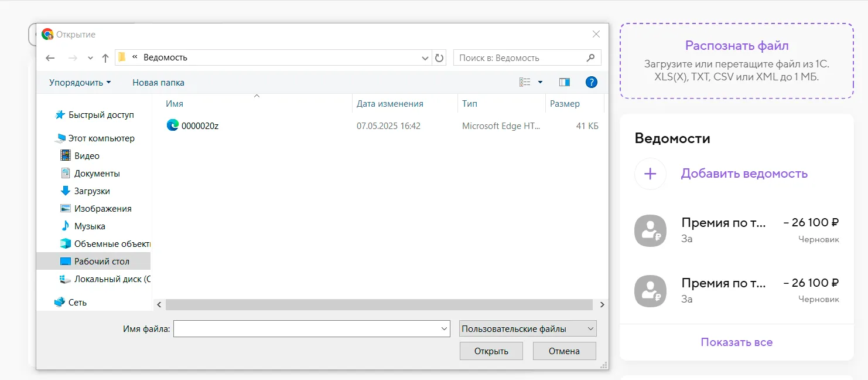Viewport: 868px width, 380px height.
Task: Expand the address bar path dropdown
Action: (426, 58)
